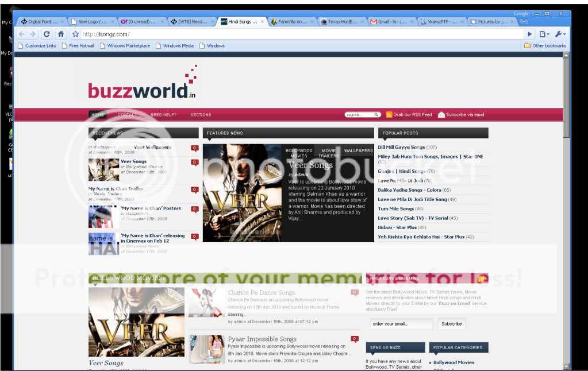Click the comment count icon beside 'My Name Is Khan' Posters

[x=195, y=209]
